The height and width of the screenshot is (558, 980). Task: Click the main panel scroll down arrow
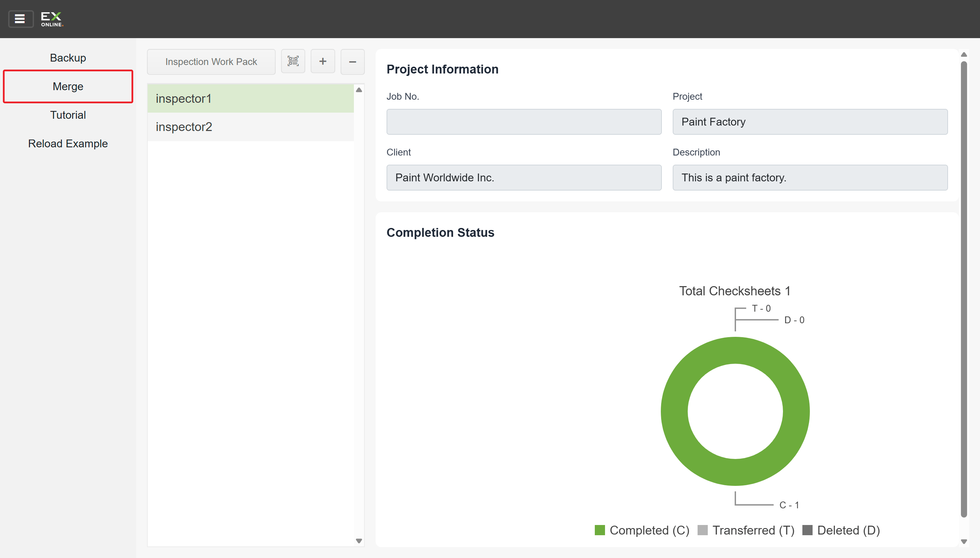[x=964, y=542]
